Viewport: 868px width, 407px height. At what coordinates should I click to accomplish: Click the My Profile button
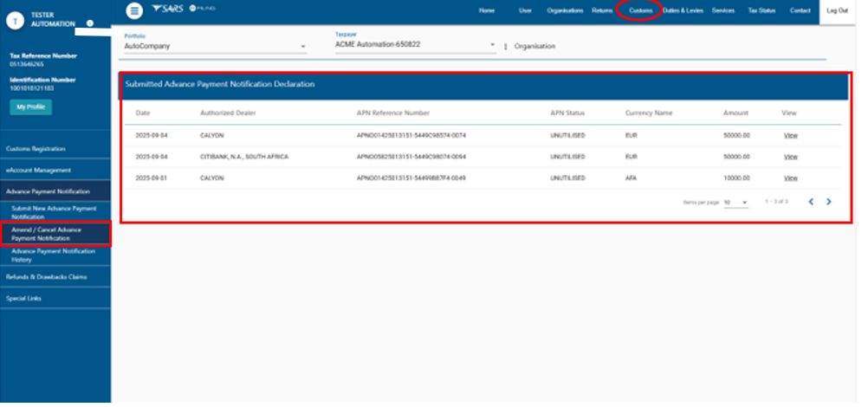pyautogui.click(x=31, y=107)
